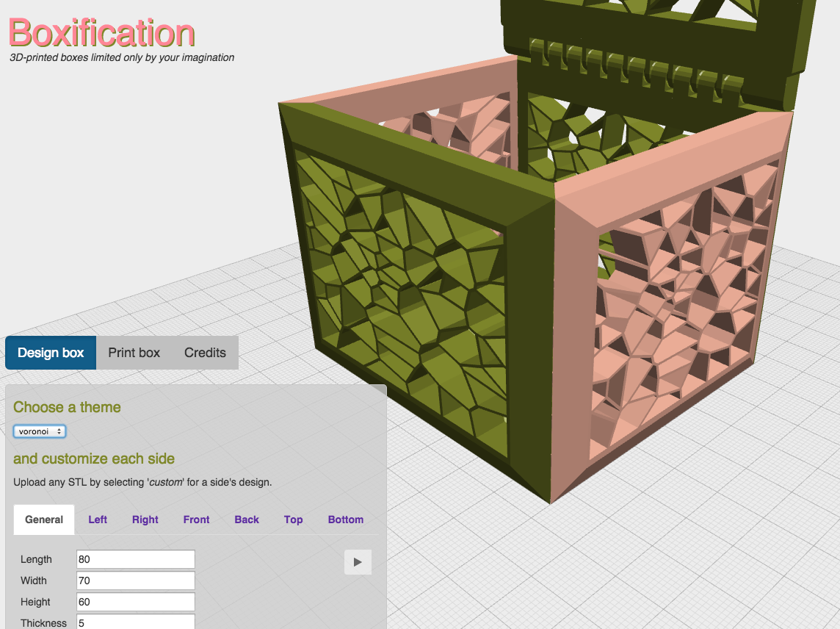The width and height of the screenshot is (840, 629).
Task: Select the Design box tab
Action: (50, 352)
